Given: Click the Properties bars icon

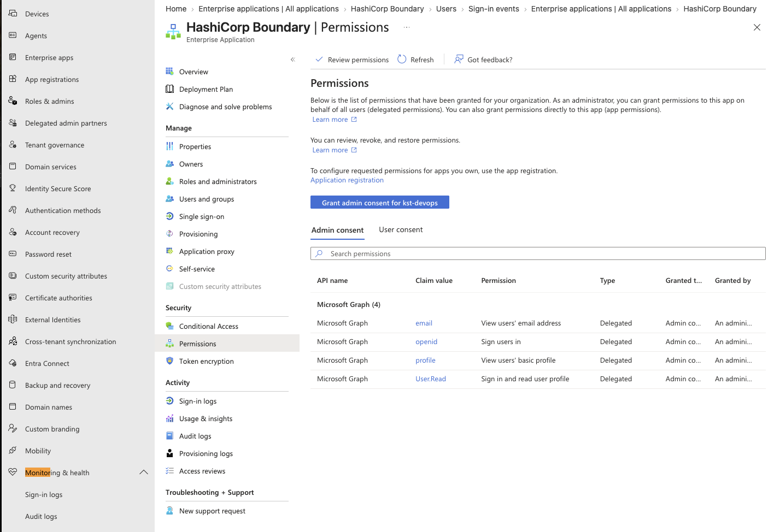Looking at the screenshot, I should pos(169,146).
